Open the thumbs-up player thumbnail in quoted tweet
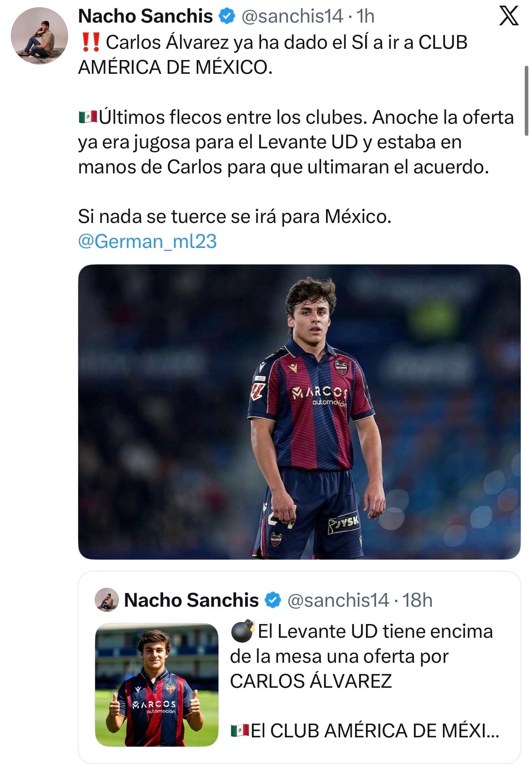Image resolution: width=532 pixels, height=770 pixels. 157,685
